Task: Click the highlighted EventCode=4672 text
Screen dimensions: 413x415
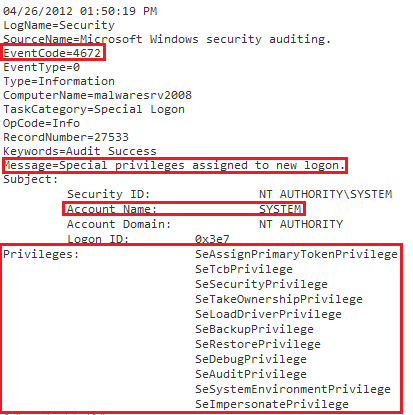Action: [x=52, y=53]
